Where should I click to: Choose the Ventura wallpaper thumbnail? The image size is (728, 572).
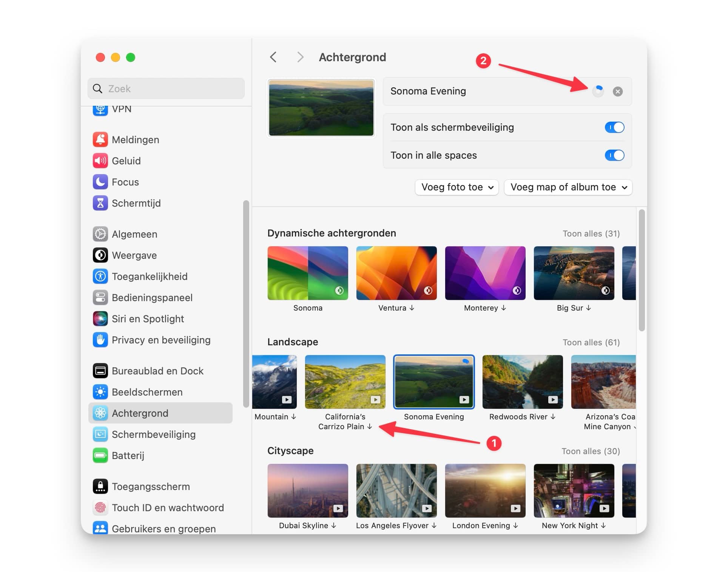396,273
